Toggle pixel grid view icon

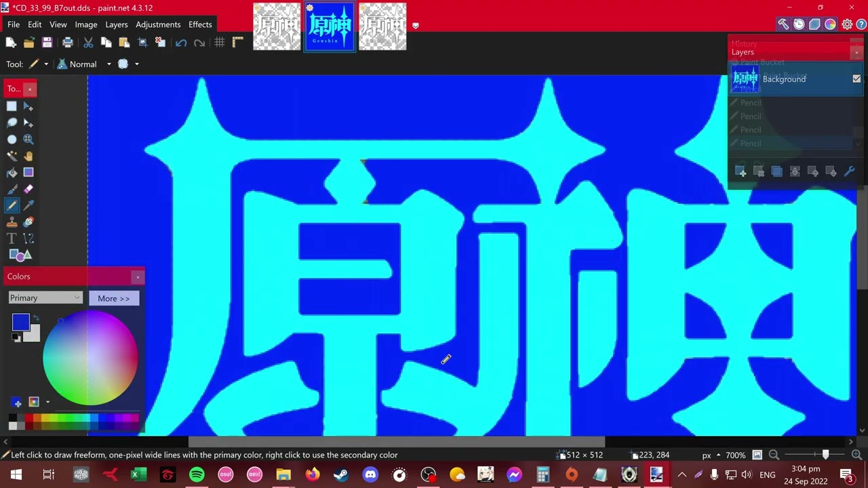(220, 43)
